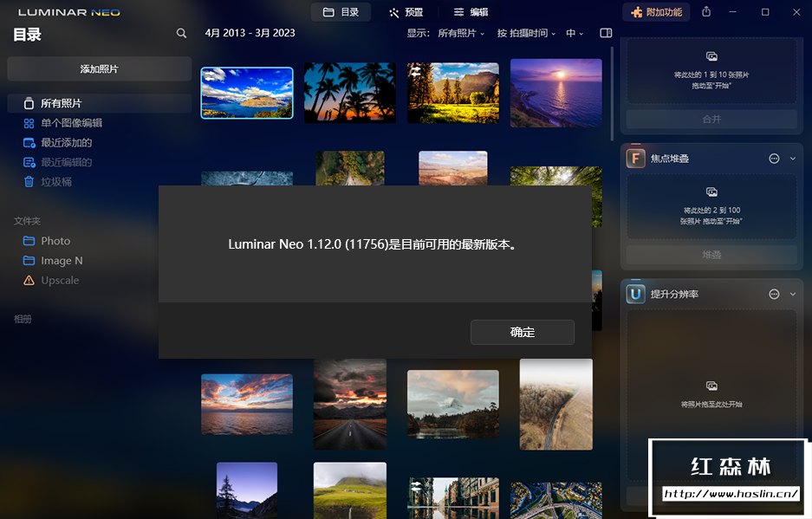Click the focus stacking photo drop icon
The height and width of the screenshot is (519, 812).
click(711, 191)
